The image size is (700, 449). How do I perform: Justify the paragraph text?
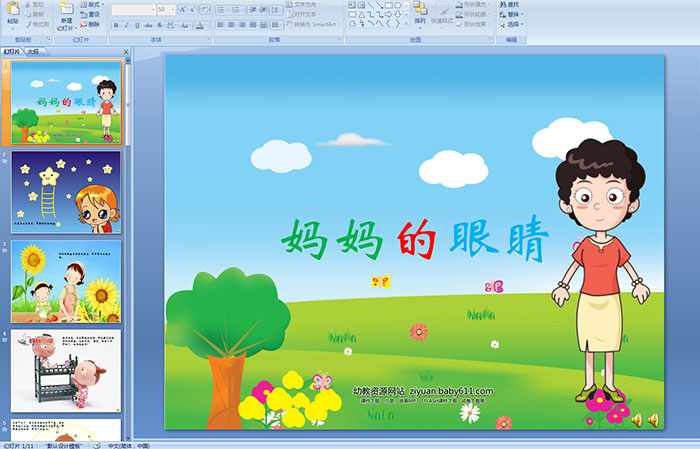coord(253,25)
